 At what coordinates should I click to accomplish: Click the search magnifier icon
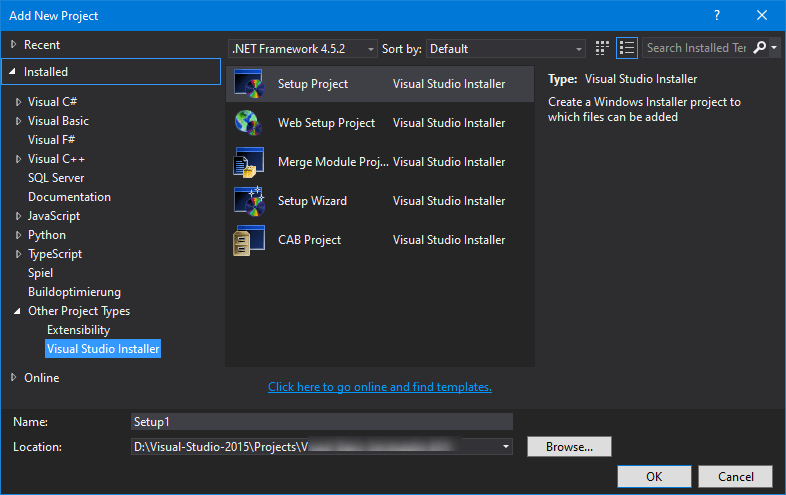coord(760,48)
